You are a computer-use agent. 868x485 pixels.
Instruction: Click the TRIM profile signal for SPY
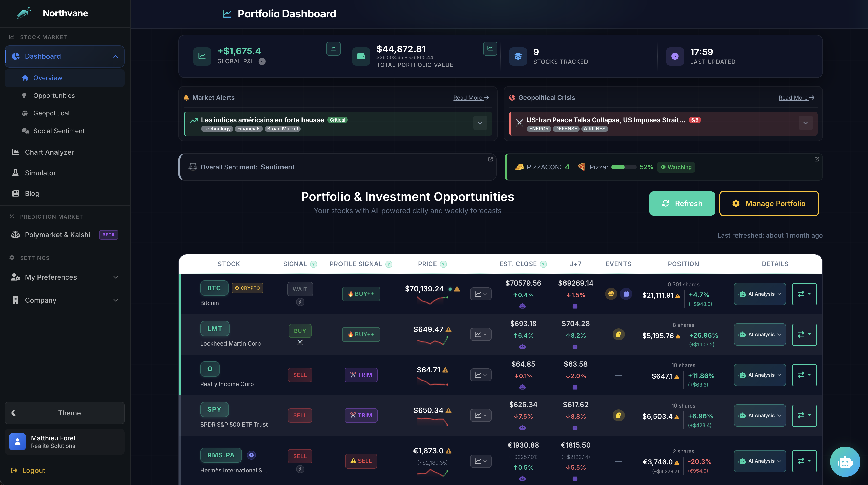361,415
